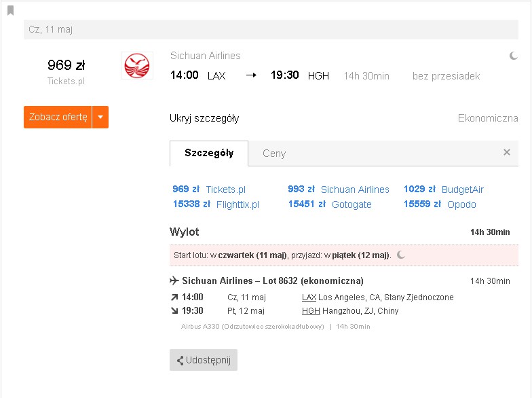This screenshot has height=398, width=532.
Task: Open the 969 zł Tickets.pl offer
Action: point(209,189)
